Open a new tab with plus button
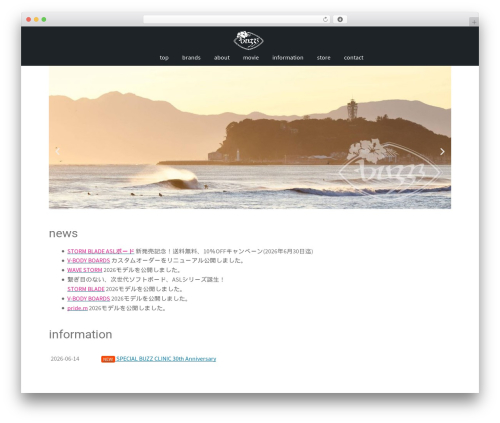500x423 pixels. pyautogui.click(x=474, y=22)
